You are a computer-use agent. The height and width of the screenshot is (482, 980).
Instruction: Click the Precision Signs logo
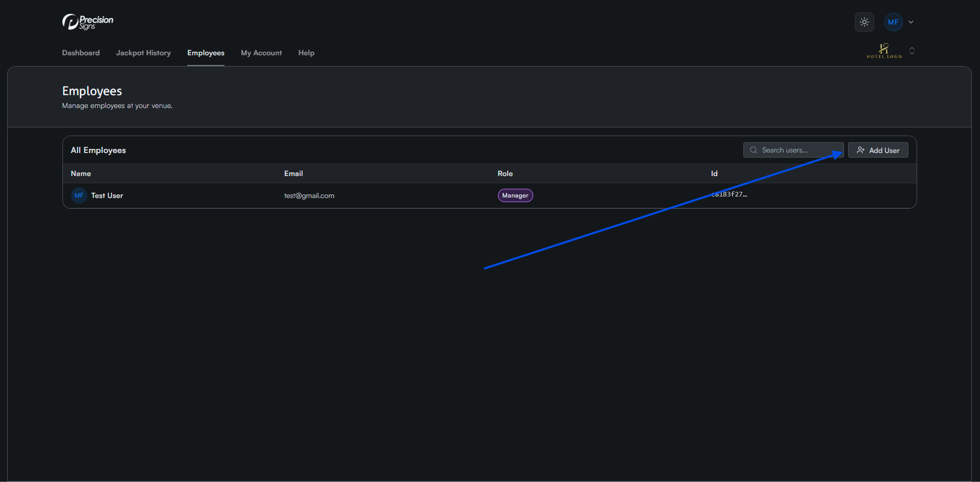87,22
